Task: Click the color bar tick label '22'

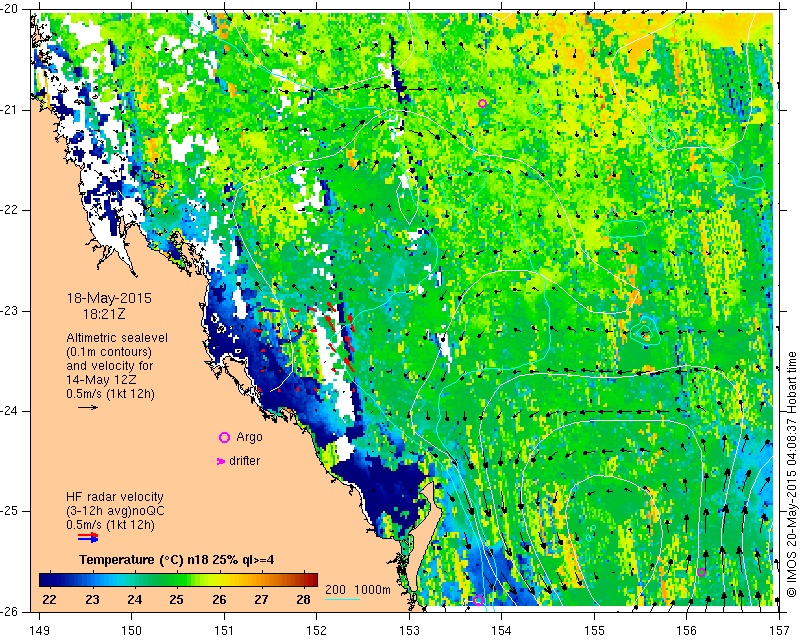Action: click(x=49, y=600)
